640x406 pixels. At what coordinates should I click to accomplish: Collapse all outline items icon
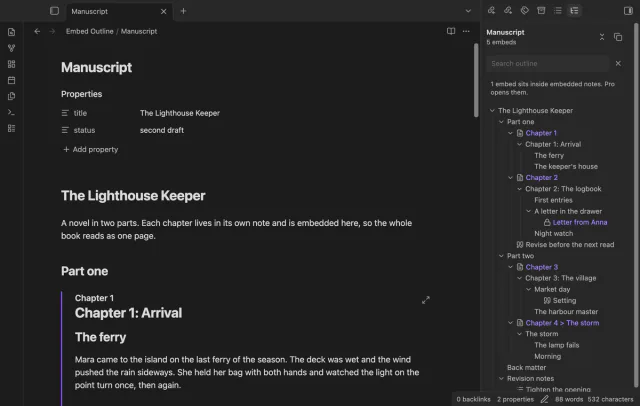(x=602, y=37)
